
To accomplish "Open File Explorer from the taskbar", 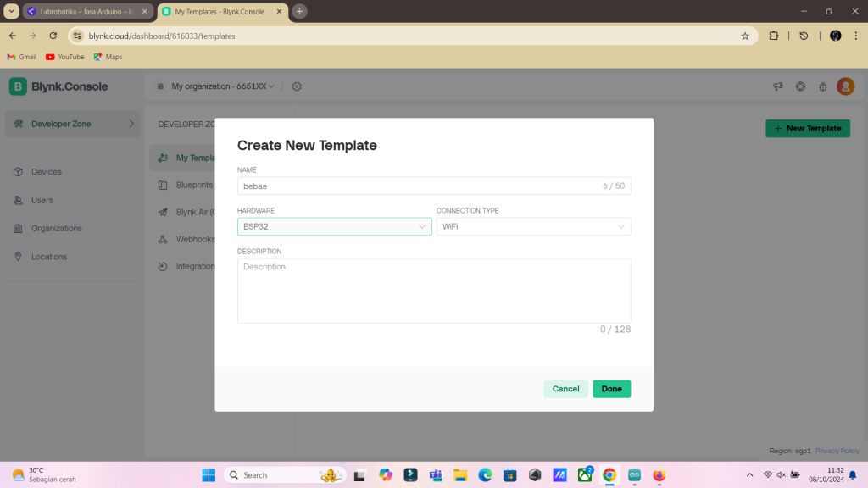I will coord(459,475).
